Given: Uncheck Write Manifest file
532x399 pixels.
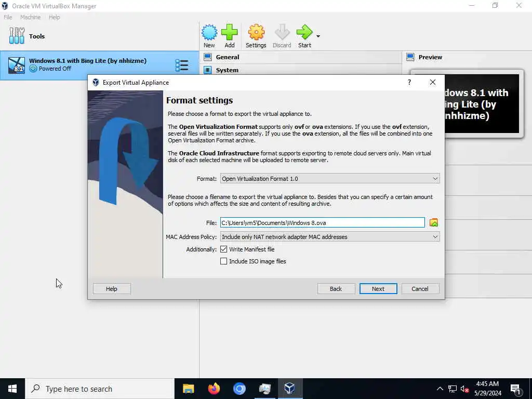Looking at the screenshot, I should tap(223, 249).
